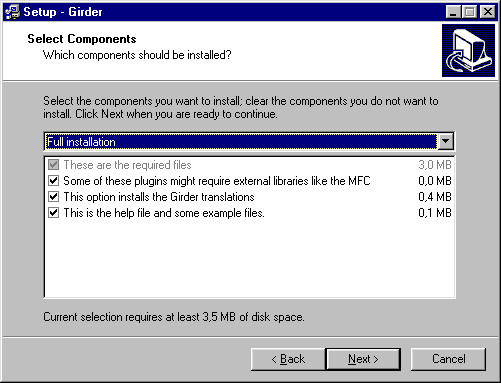The image size is (501, 383).
Task: Uncheck the help file and examples option
Action: point(54,213)
